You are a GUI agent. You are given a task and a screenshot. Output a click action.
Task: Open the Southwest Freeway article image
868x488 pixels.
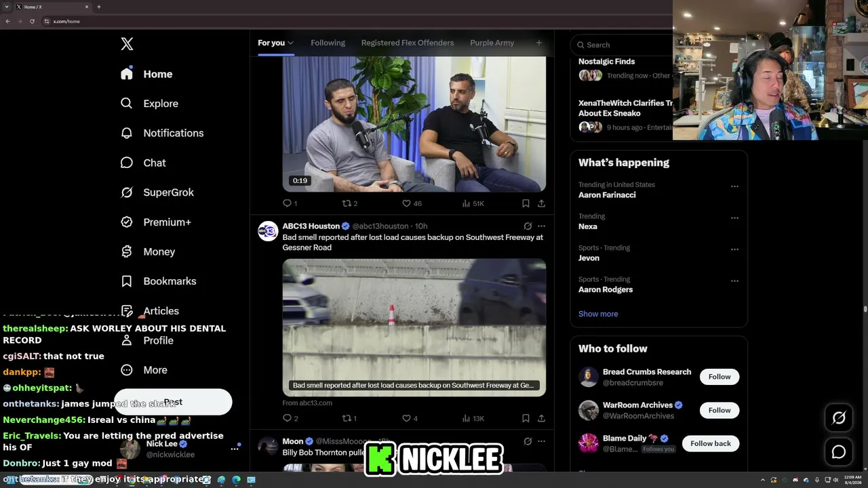coord(414,327)
